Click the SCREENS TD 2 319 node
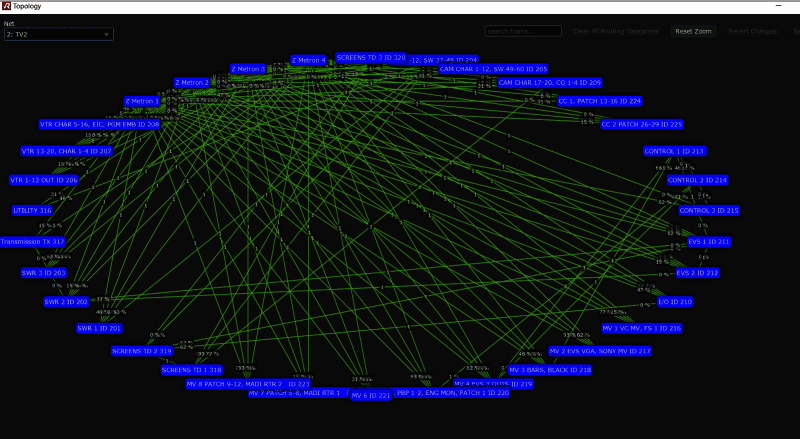This screenshot has width=800, height=439. coord(142,351)
